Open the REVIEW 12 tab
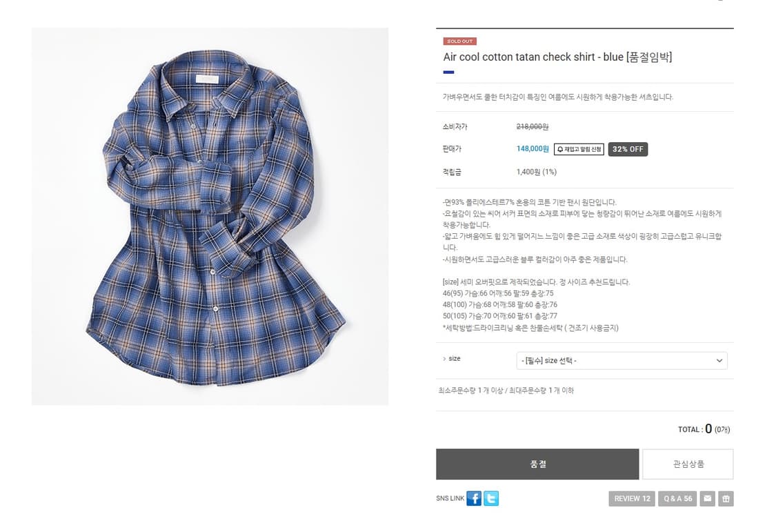The height and width of the screenshot is (532, 776). click(x=632, y=499)
